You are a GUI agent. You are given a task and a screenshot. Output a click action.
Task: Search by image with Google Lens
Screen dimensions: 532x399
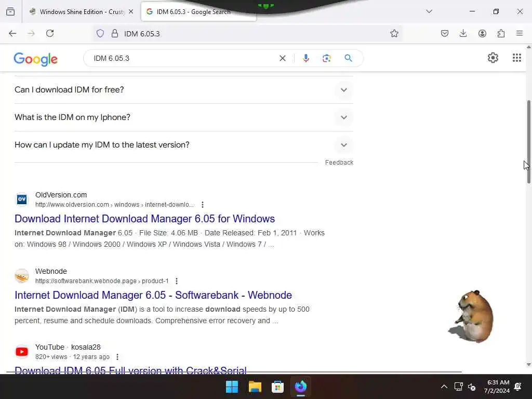pos(326,58)
